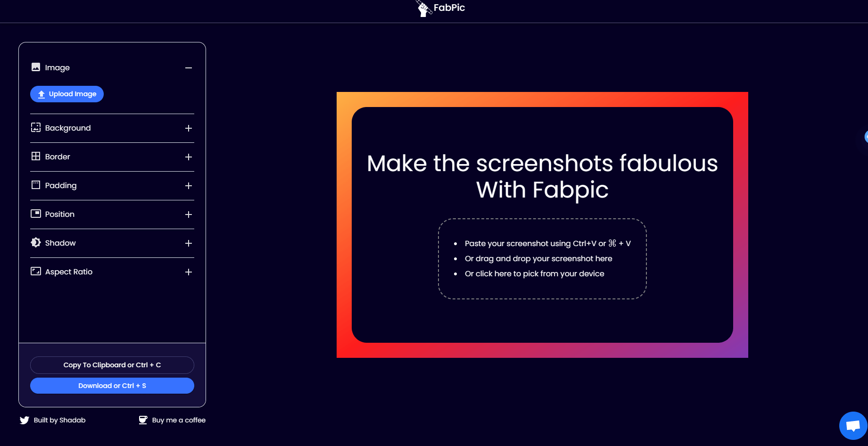Click the Padding section icon
The height and width of the screenshot is (446, 868).
tap(36, 185)
